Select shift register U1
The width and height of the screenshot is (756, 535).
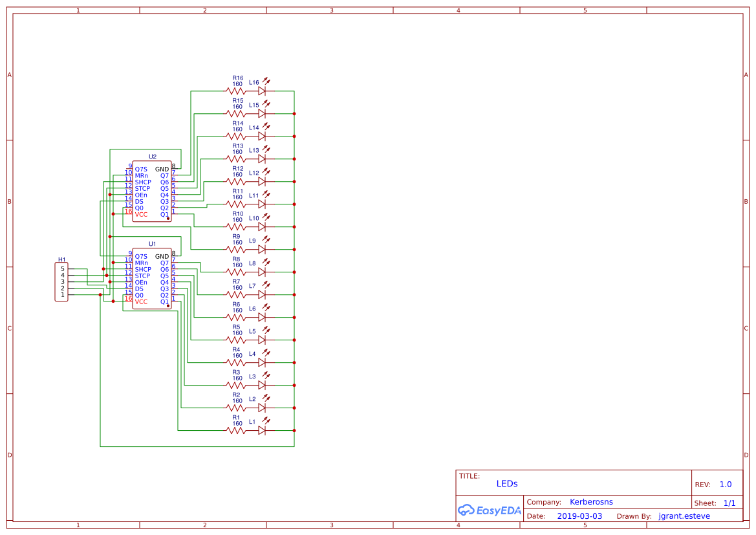pyautogui.click(x=152, y=278)
